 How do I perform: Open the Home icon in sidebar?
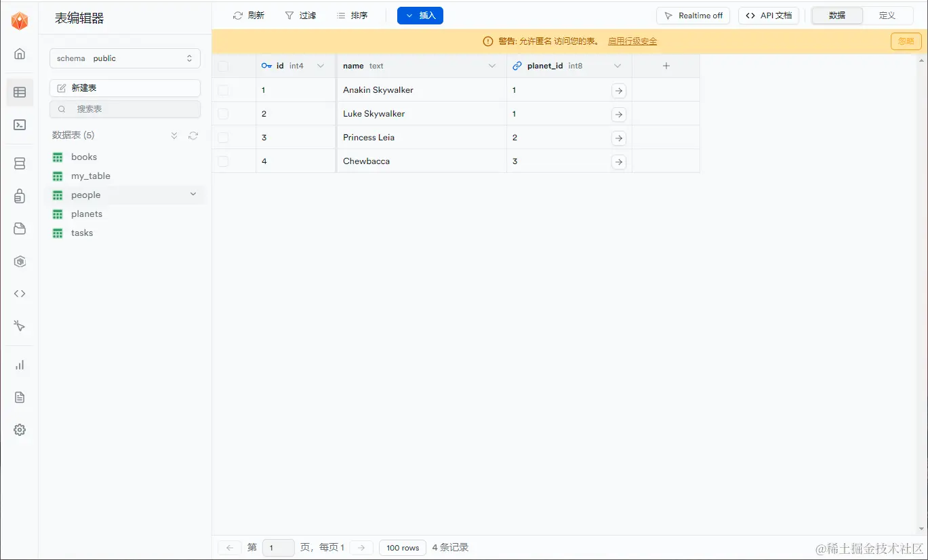click(20, 54)
